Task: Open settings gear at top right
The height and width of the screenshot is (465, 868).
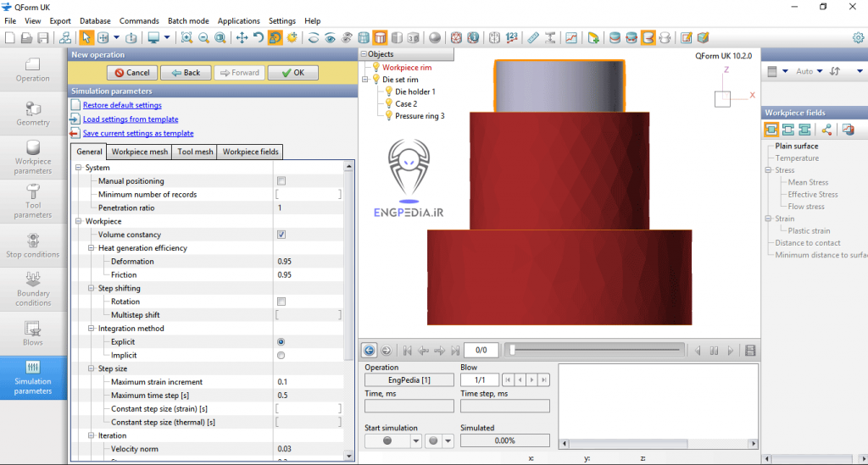Action: 858,37
